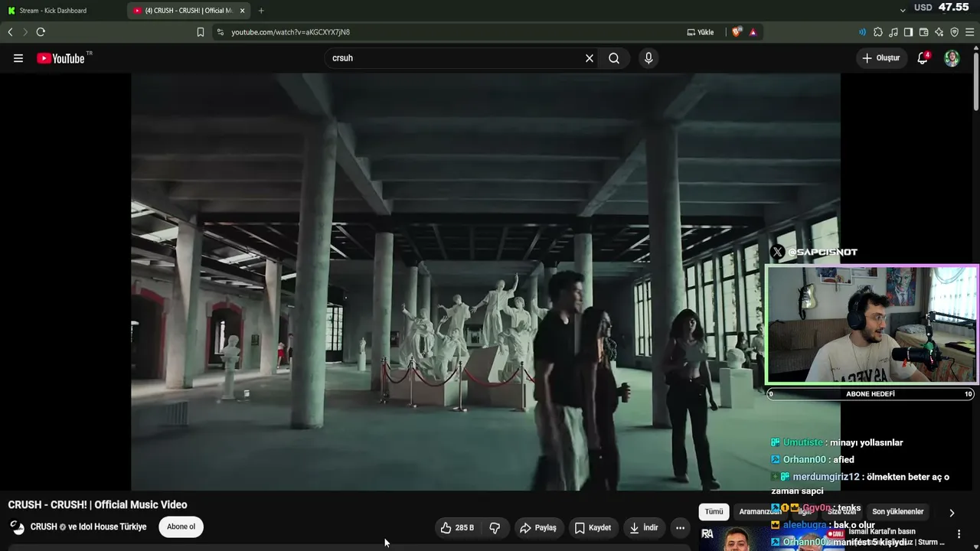Viewport: 980px width, 551px height.
Task: Share the video via Paylaş
Action: coord(538,528)
